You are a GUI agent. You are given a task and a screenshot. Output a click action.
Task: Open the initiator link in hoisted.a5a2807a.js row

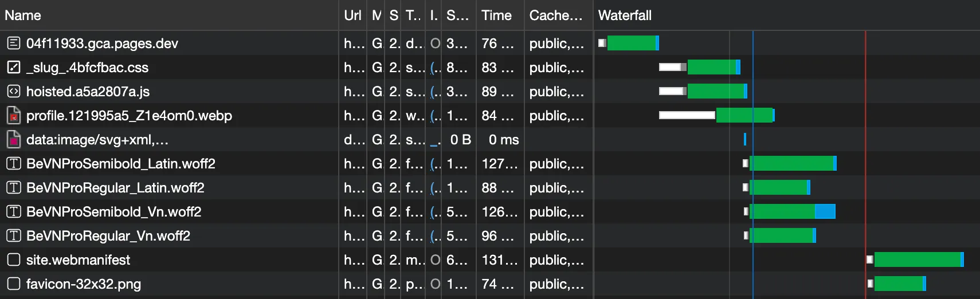pyautogui.click(x=434, y=92)
